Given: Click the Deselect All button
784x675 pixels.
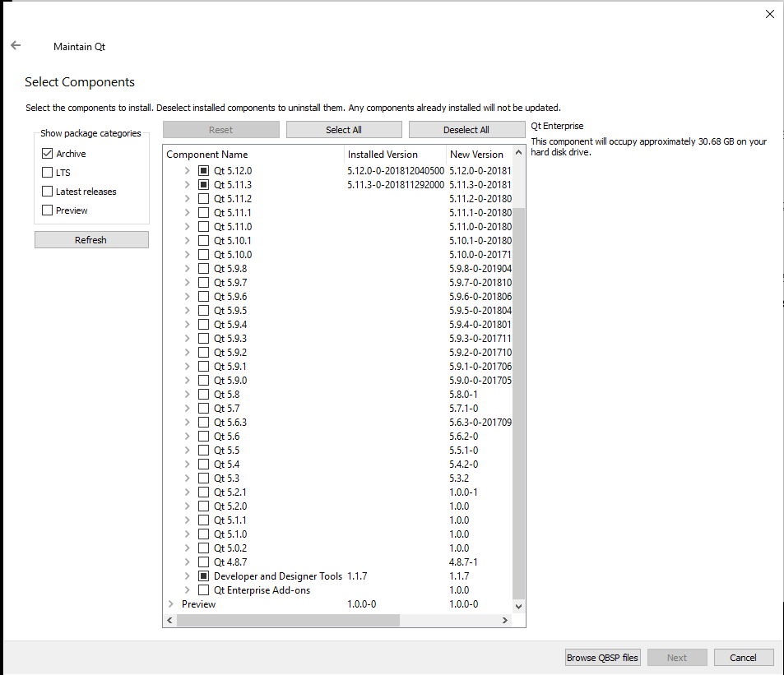Looking at the screenshot, I should pos(466,130).
